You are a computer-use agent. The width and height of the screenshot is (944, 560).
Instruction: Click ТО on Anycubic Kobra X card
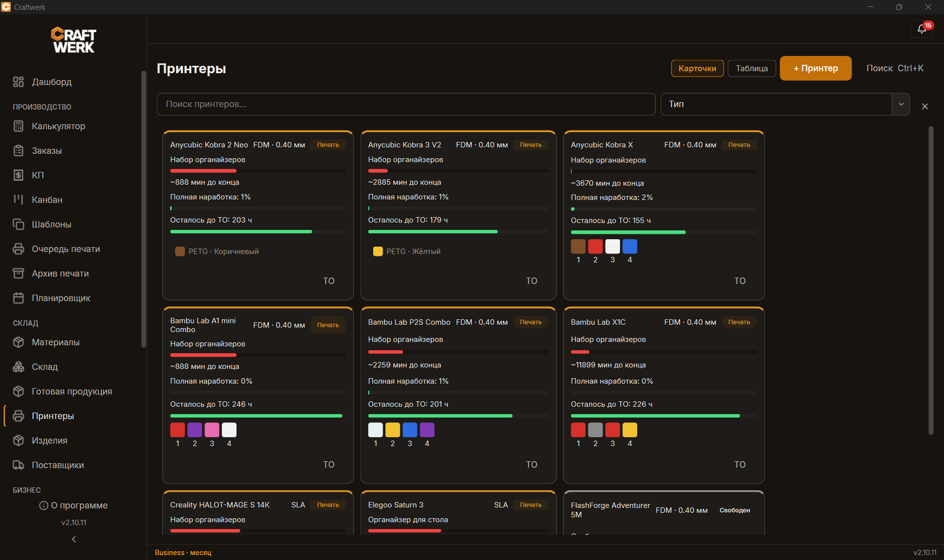click(740, 281)
